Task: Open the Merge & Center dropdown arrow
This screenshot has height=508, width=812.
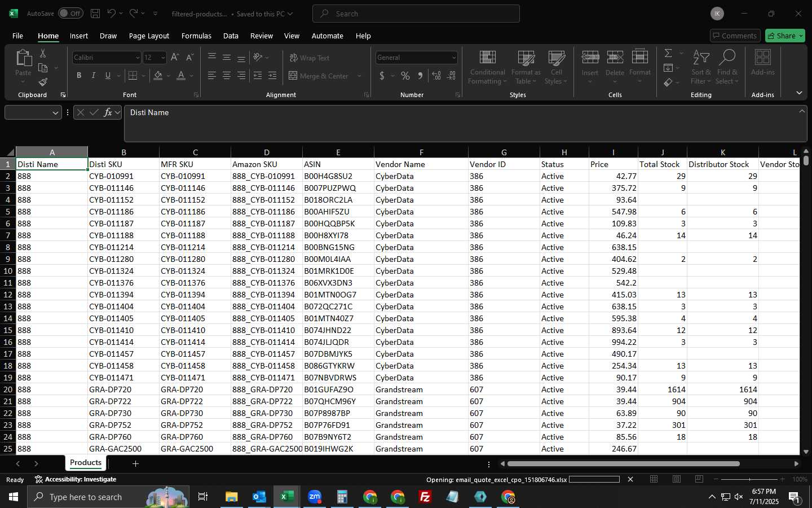Action: pyautogui.click(x=359, y=76)
